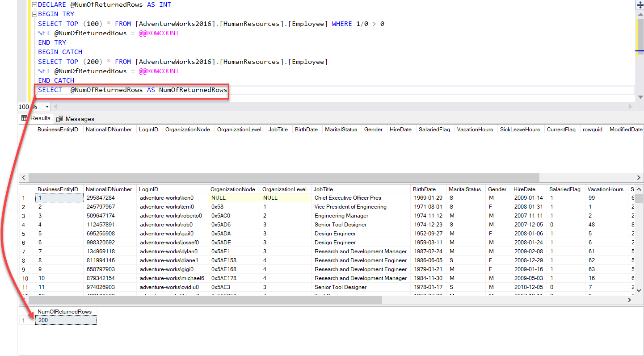Click the BirthDate cell 1952-09-27
Screen dimensions: 644x356
[x=428, y=234]
